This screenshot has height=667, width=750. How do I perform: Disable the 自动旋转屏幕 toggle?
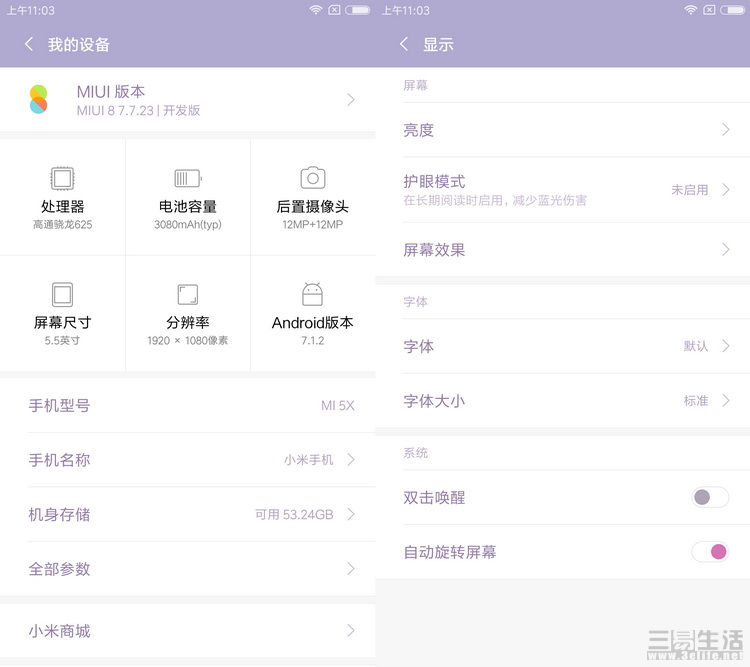click(710, 551)
